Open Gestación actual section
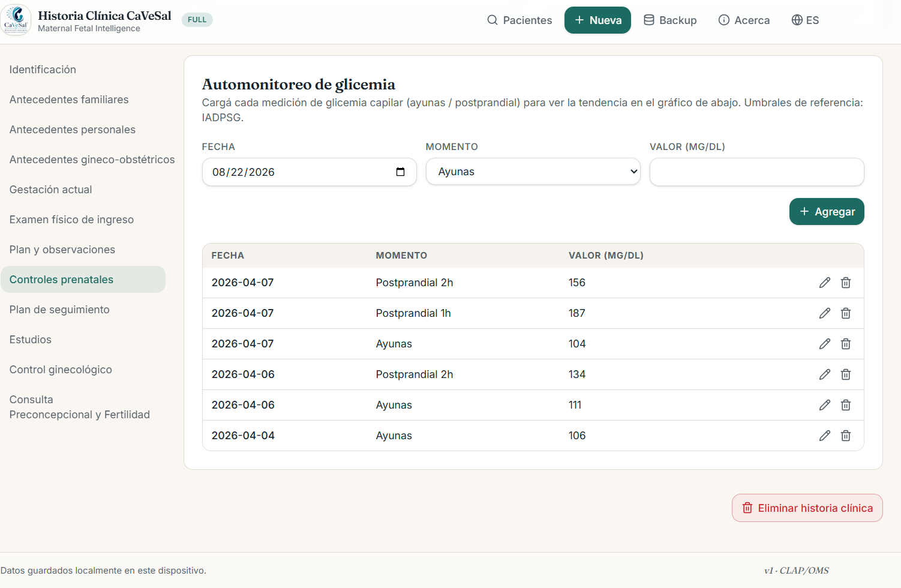The image size is (901, 588). coord(83,190)
